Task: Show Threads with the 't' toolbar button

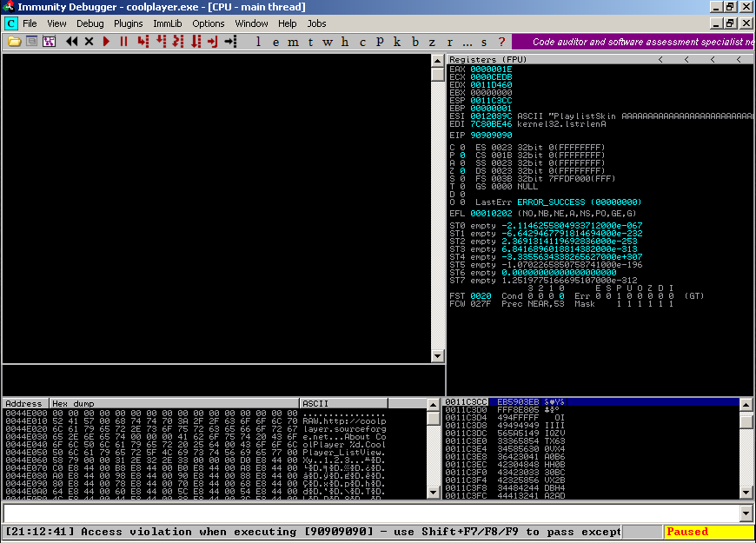Action: (x=310, y=42)
